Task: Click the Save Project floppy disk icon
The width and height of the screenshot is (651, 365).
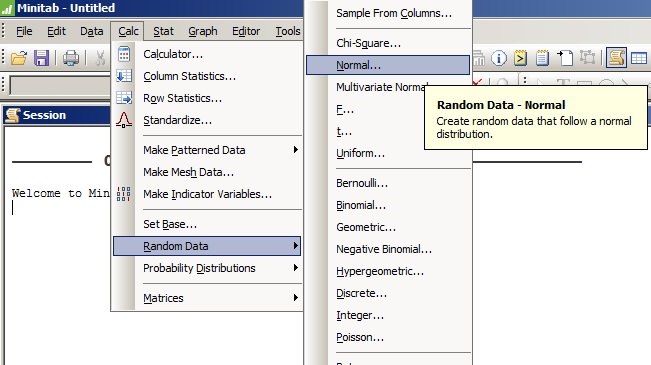Action: (x=41, y=58)
